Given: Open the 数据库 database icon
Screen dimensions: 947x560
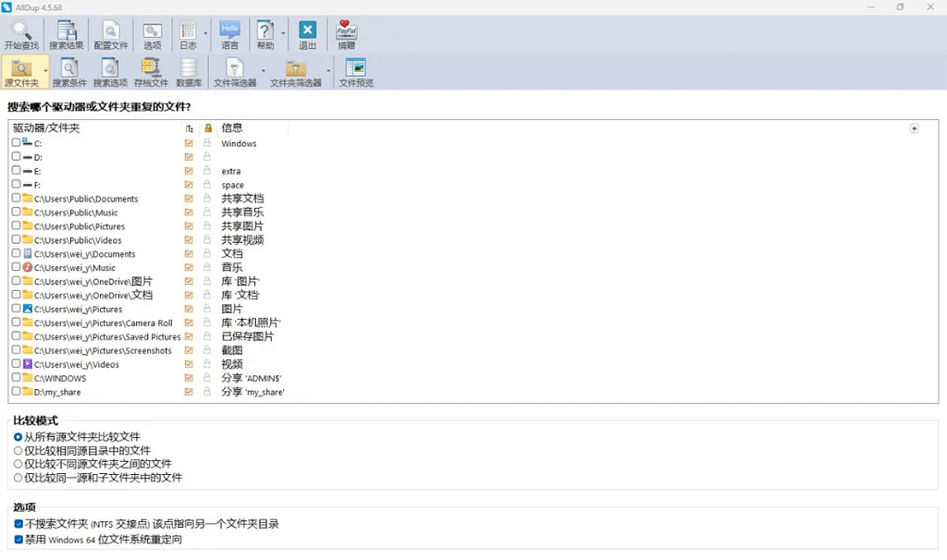Looking at the screenshot, I should click(189, 69).
